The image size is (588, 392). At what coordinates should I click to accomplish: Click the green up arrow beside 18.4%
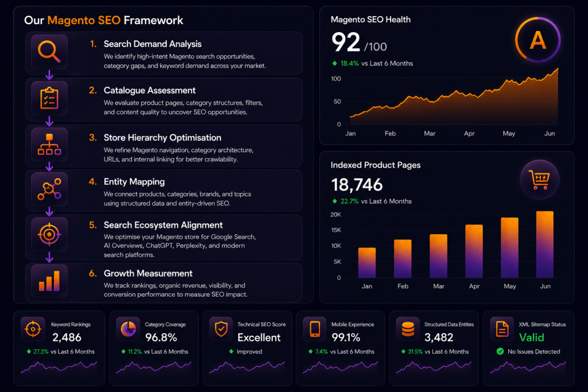(x=335, y=63)
